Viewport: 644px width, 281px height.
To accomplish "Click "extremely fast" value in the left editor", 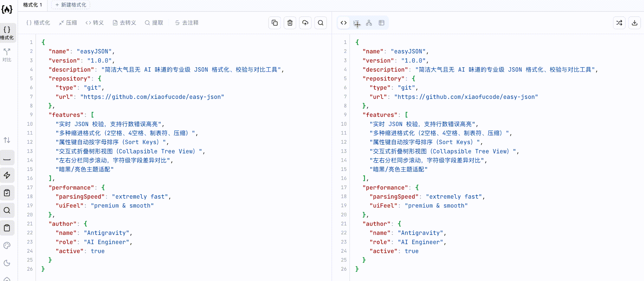I will pos(140,197).
